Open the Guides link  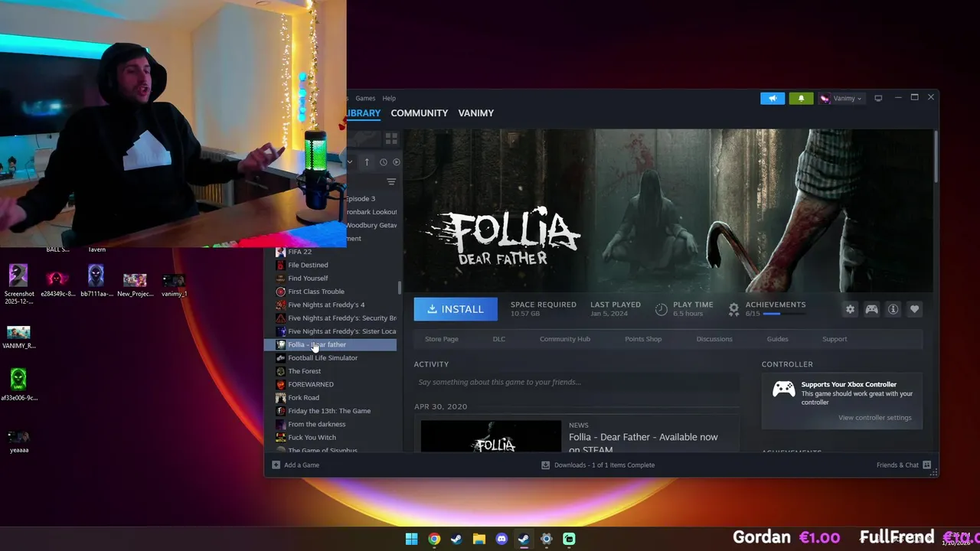tap(777, 339)
